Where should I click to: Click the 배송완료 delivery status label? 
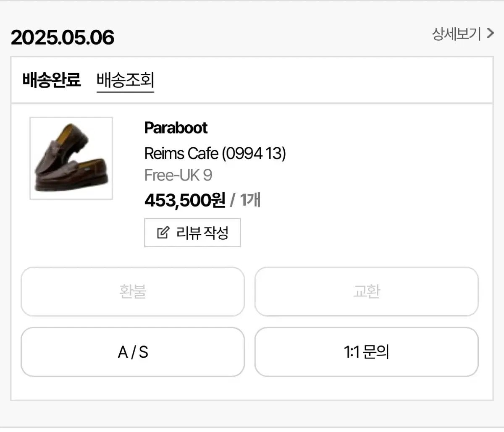coord(51,80)
